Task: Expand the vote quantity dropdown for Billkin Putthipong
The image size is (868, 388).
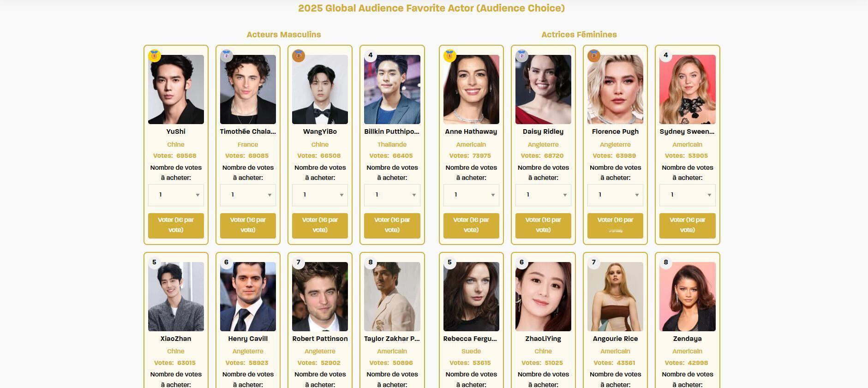Action: click(392, 195)
